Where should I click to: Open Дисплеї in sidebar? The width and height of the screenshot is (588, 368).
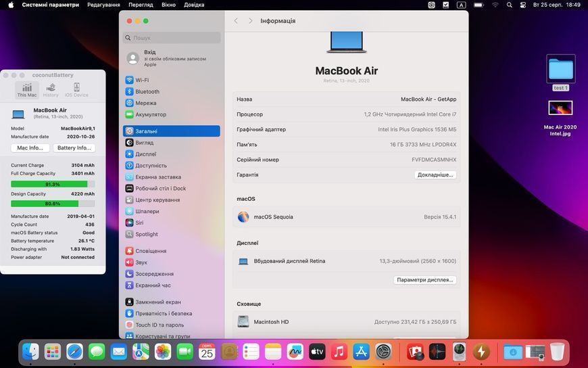click(x=172, y=154)
